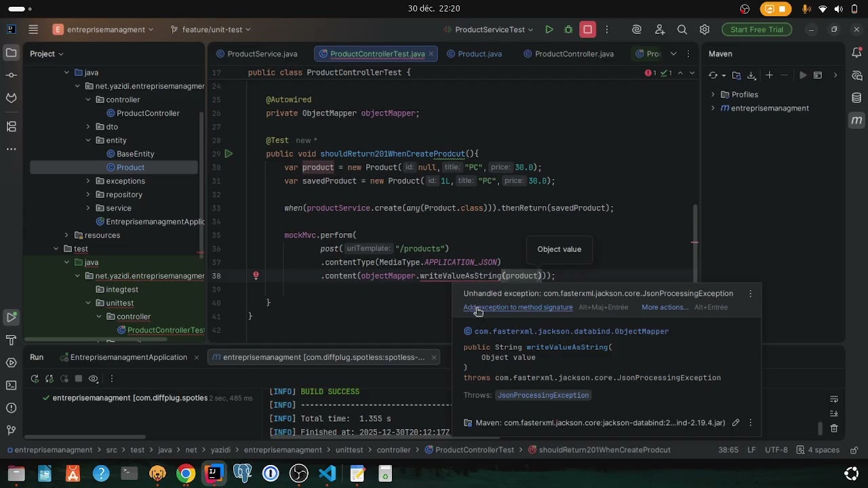The width and height of the screenshot is (868, 488).
Task: Show hidden editor tabs dropdown
Action: point(673,54)
